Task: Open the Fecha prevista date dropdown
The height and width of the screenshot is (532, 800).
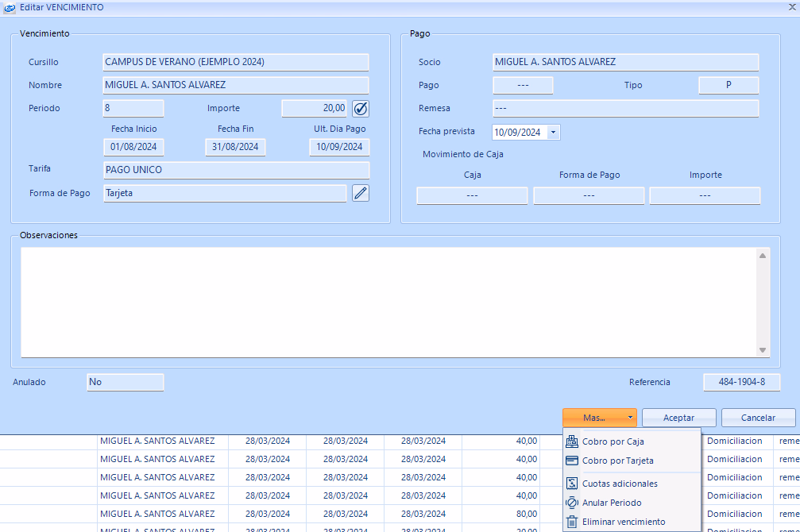Action: point(554,133)
